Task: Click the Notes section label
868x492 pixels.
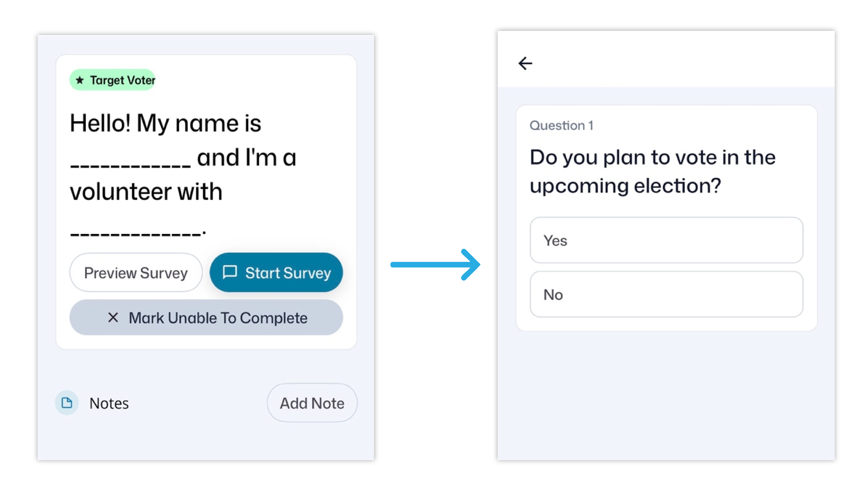Action: click(x=109, y=403)
